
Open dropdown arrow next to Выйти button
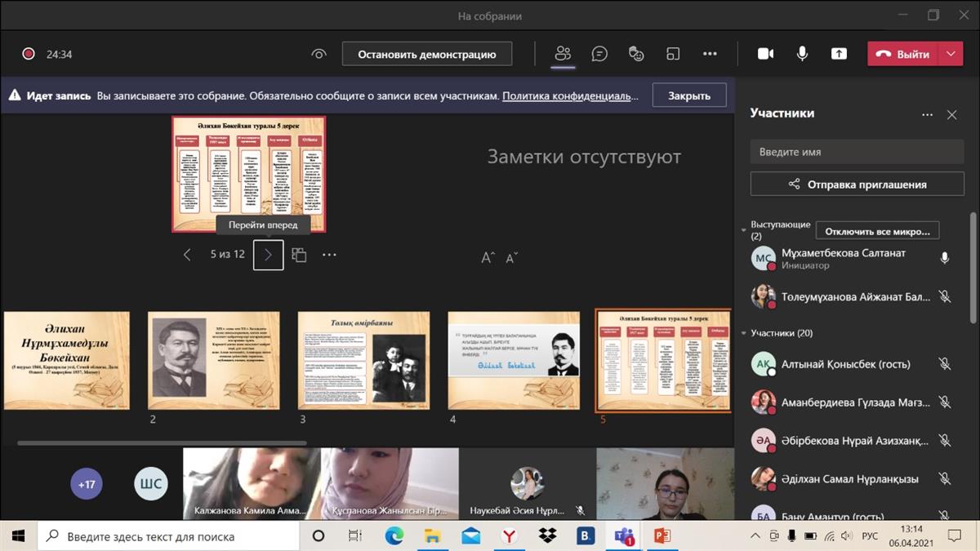pyautogui.click(x=950, y=54)
